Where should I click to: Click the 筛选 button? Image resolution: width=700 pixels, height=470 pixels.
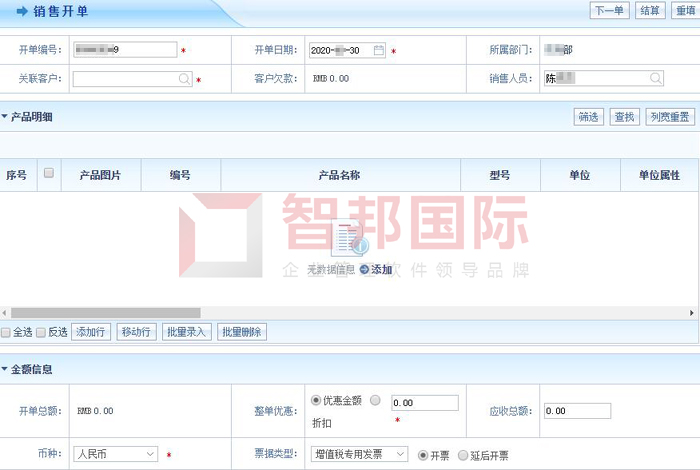(588, 117)
